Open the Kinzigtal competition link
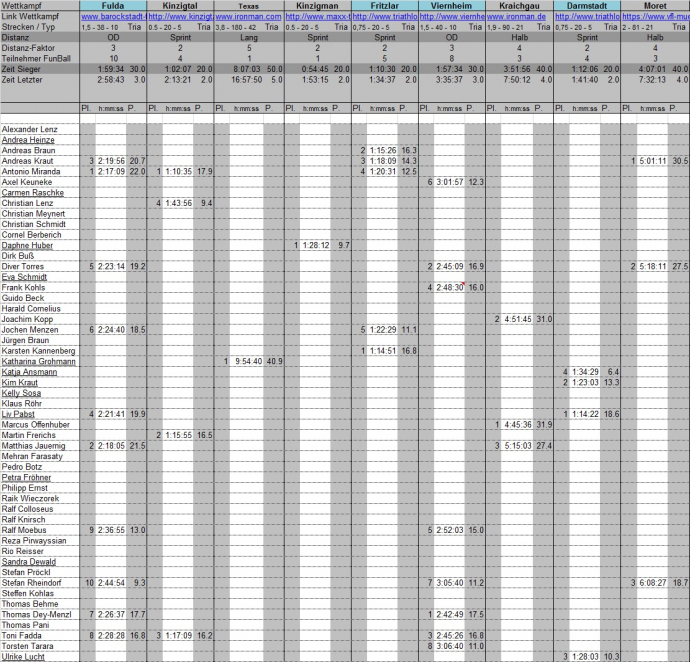Image resolution: width=690 pixels, height=662 pixels. tap(181, 17)
